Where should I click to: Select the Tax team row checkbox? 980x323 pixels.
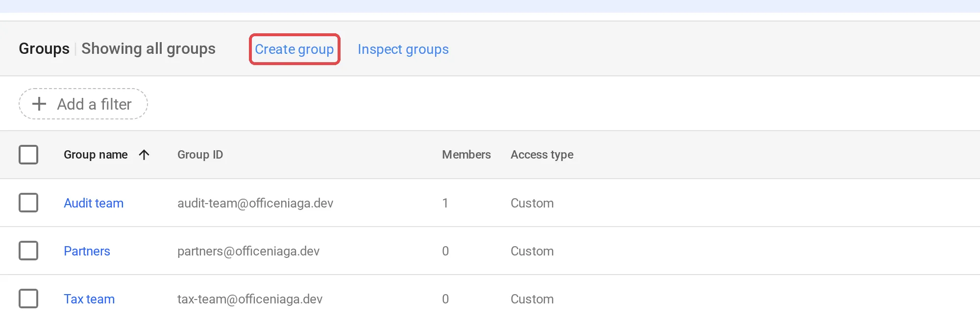[28, 299]
